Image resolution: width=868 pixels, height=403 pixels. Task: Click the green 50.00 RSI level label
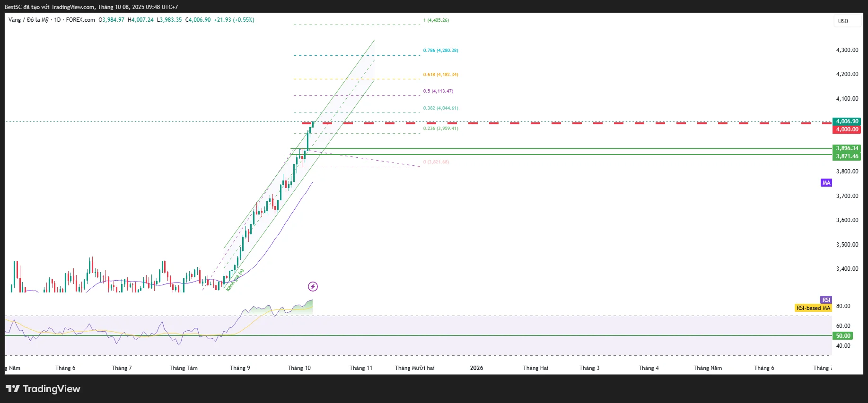843,336
